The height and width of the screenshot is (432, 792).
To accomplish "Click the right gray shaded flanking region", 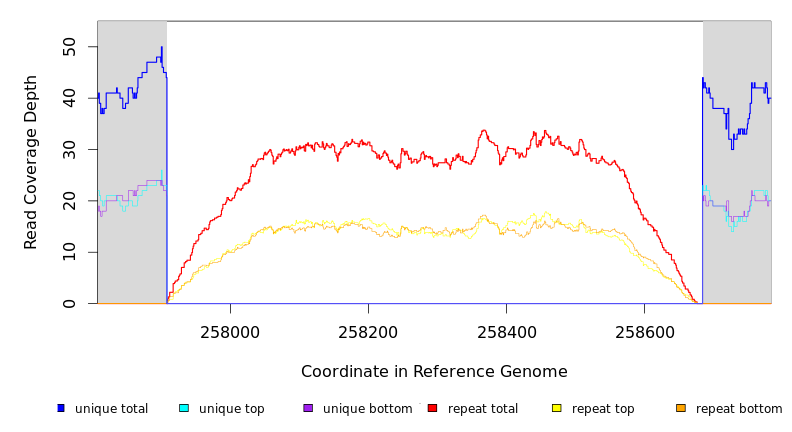I will [x=737, y=260].
